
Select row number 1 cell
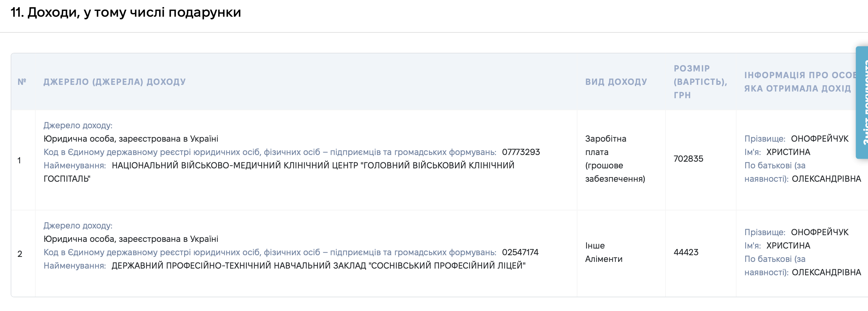tap(19, 160)
